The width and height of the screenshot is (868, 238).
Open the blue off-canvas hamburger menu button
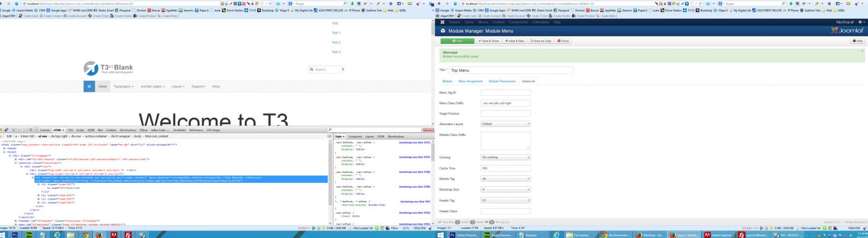point(89,86)
